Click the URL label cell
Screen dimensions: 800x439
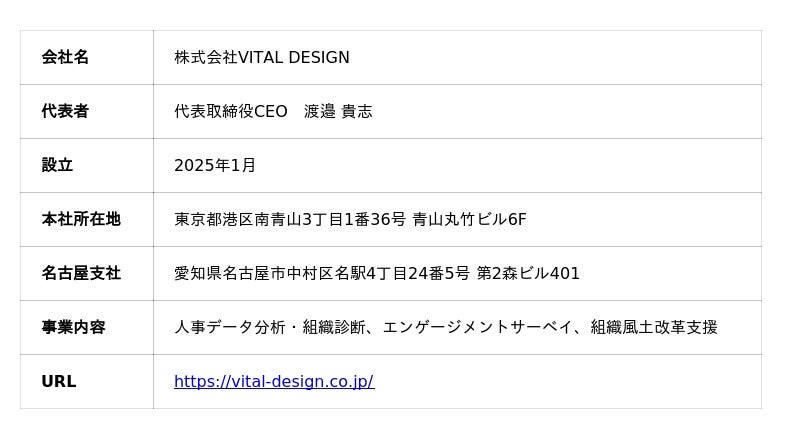click(x=87, y=381)
